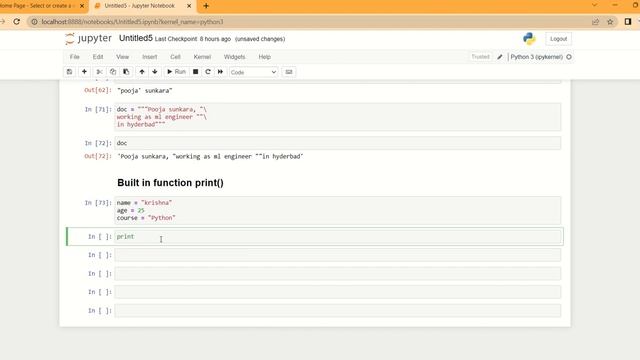Open the Code cell type dropdown
The image size is (640, 360).
tap(253, 72)
